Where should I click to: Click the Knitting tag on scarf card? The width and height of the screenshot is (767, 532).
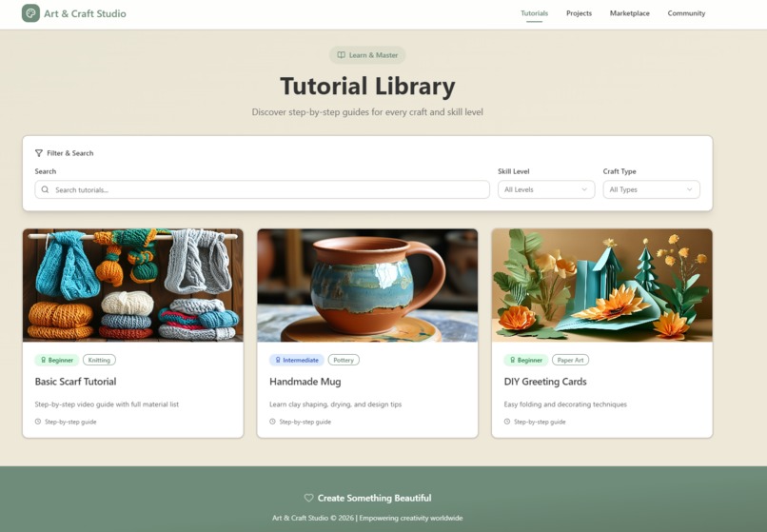99,360
